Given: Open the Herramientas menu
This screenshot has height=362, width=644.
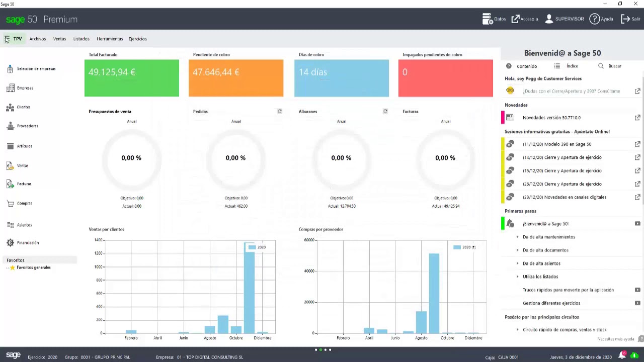Looking at the screenshot, I should [110, 39].
